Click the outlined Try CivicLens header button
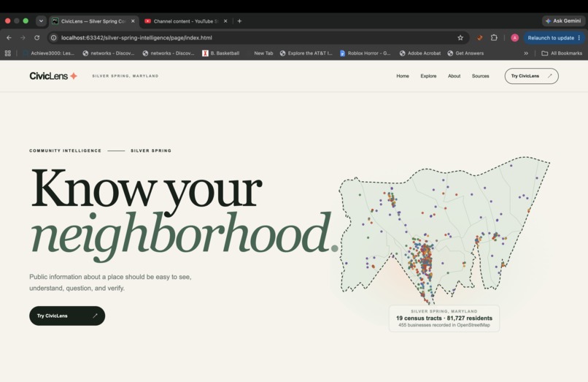The width and height of the screenshot is (588, 382). 531,76
